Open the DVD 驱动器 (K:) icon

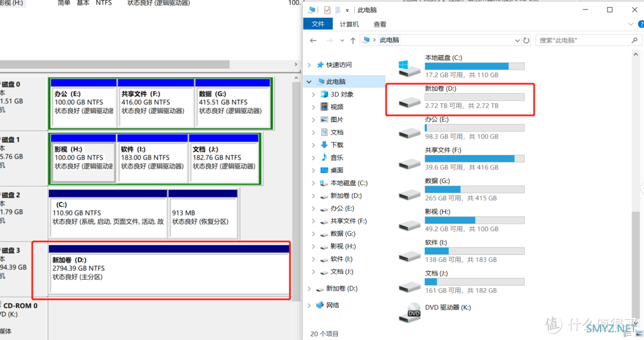pyautogui.click(x=410, y=313)
